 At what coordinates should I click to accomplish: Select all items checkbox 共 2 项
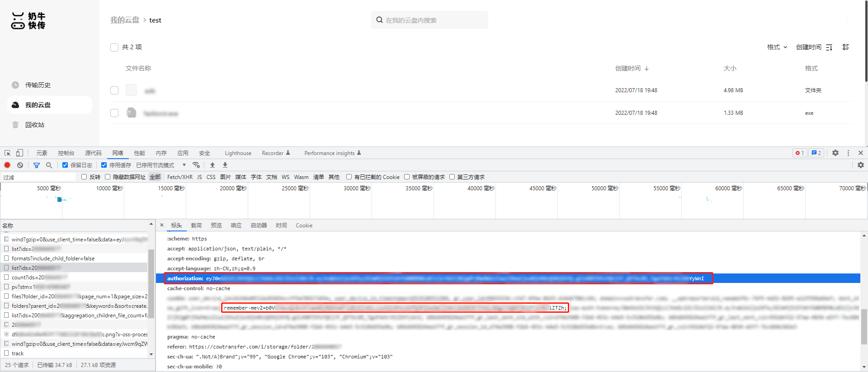click(x=114, y=47)
